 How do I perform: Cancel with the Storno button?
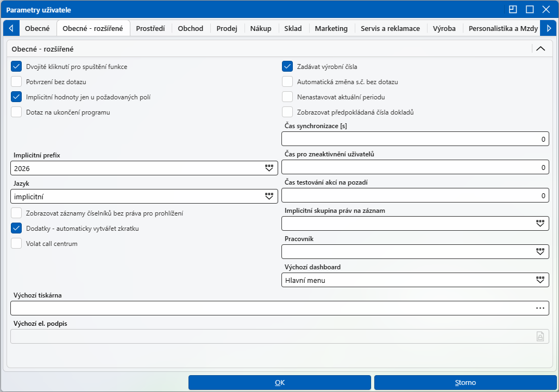tap(465, 382)
